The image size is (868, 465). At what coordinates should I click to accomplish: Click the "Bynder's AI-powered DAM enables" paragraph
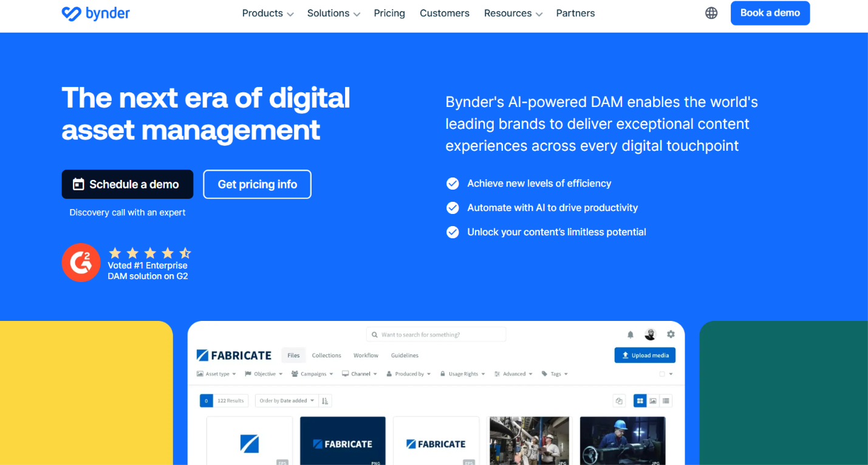click(602, 124)
